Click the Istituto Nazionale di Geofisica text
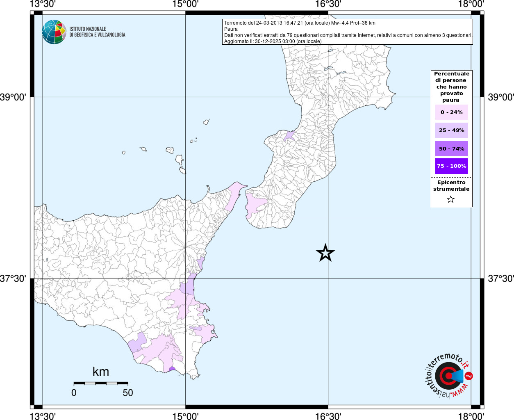 click(97, 32)
